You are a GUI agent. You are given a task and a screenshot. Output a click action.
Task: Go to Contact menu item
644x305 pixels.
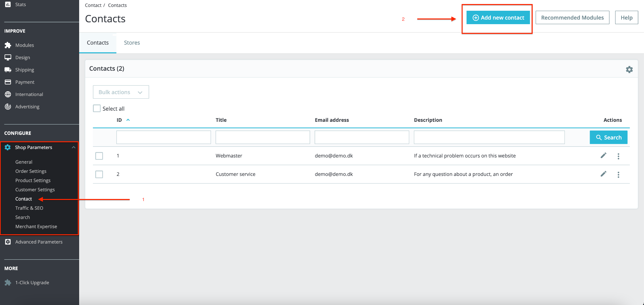23,199
